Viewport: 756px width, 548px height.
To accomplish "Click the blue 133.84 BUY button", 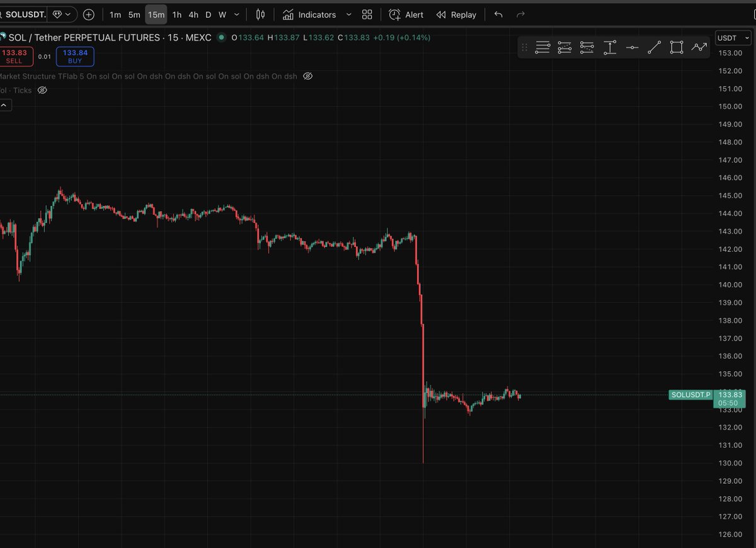I will click(75, 57).
